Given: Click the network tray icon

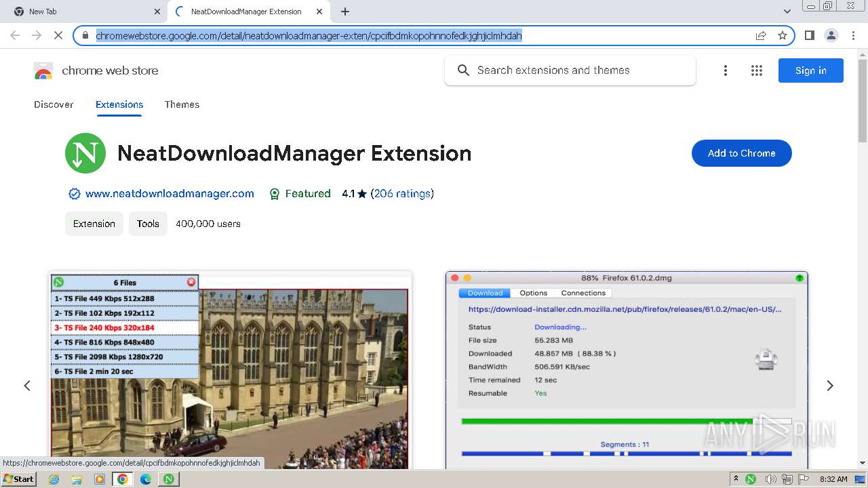Looking at the screenshot, I should 787,479.
